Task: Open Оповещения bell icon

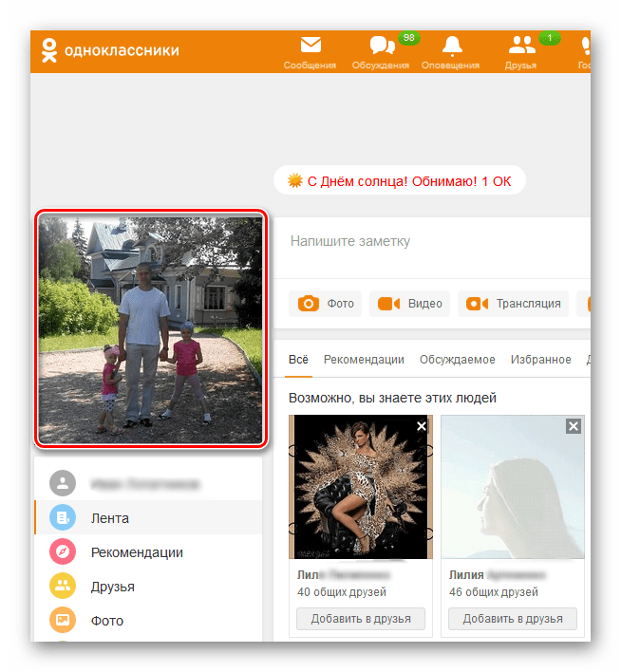Action: 452,46
